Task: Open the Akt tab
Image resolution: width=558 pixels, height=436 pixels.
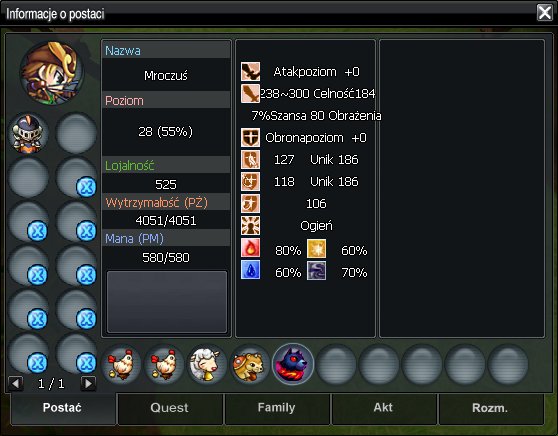Action: point(383,408)
